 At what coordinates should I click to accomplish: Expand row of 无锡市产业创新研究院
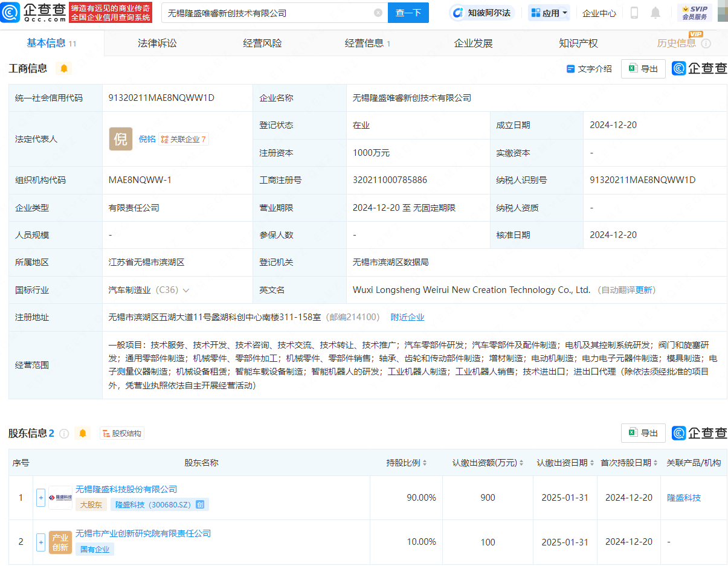point(41,542)
